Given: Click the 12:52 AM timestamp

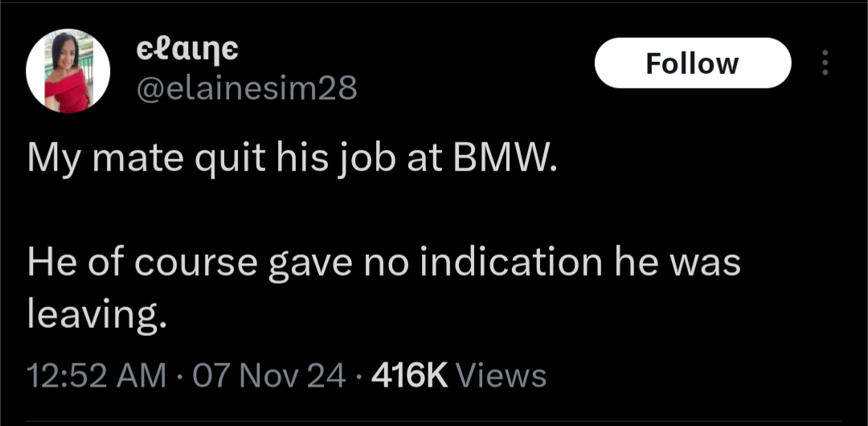Looking at the screenshot, I should click(x=97, y=375).
